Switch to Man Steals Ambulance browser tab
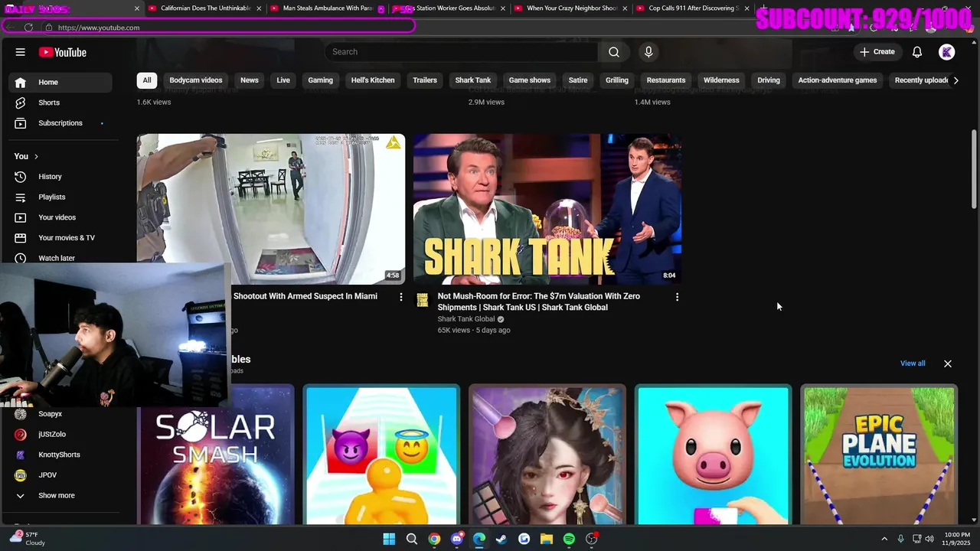This screenshot has width=980, height=551. pos(327,8)
